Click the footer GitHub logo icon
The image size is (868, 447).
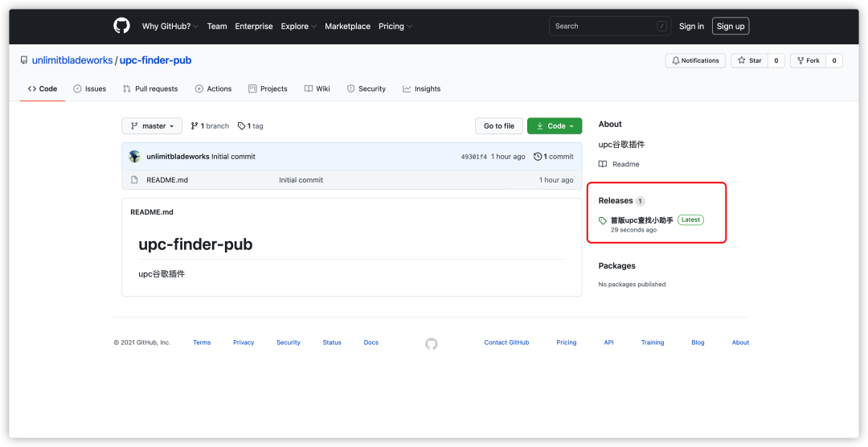432,344
